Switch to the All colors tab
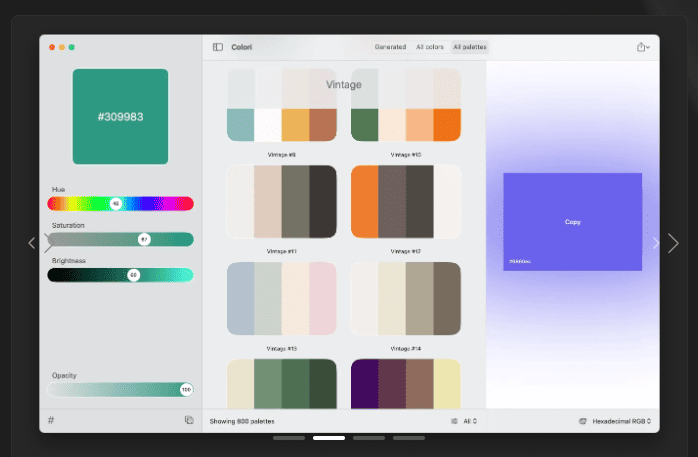Image resolution: width=698 pixels, height=457 pixels. (430, 47)
